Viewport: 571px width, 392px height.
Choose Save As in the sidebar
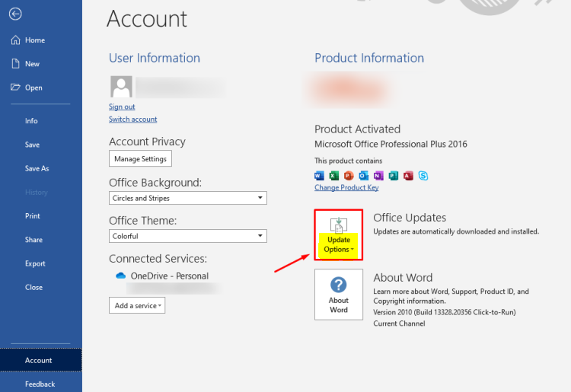click(37, 168)
